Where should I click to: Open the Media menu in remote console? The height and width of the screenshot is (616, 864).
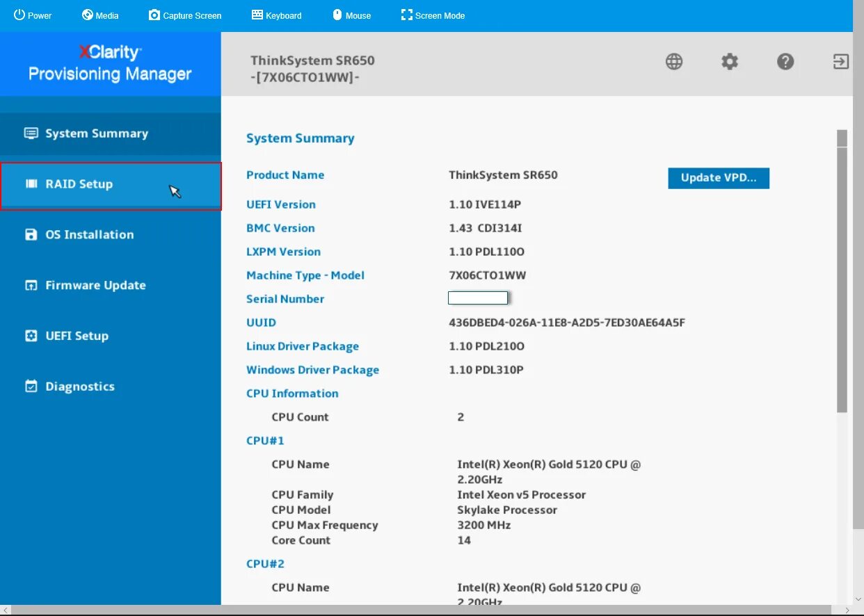[100, 15]
